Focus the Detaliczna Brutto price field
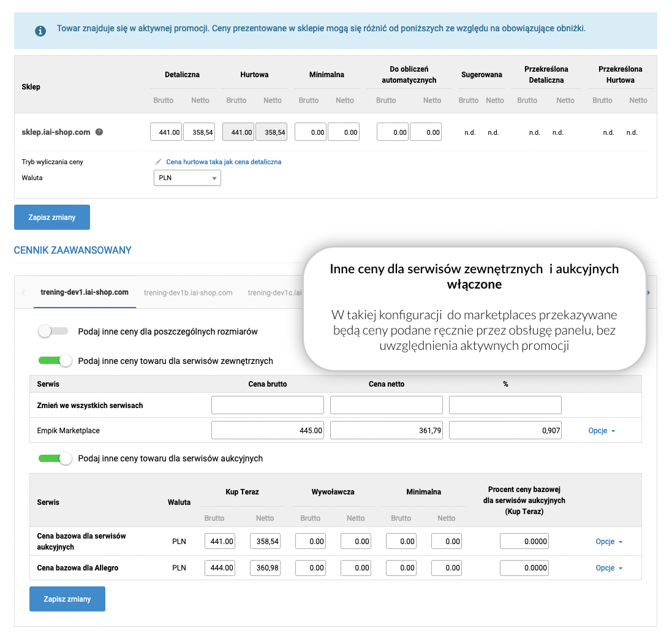Viewport: 672px width, 636px height. click(x=166, y=132)
